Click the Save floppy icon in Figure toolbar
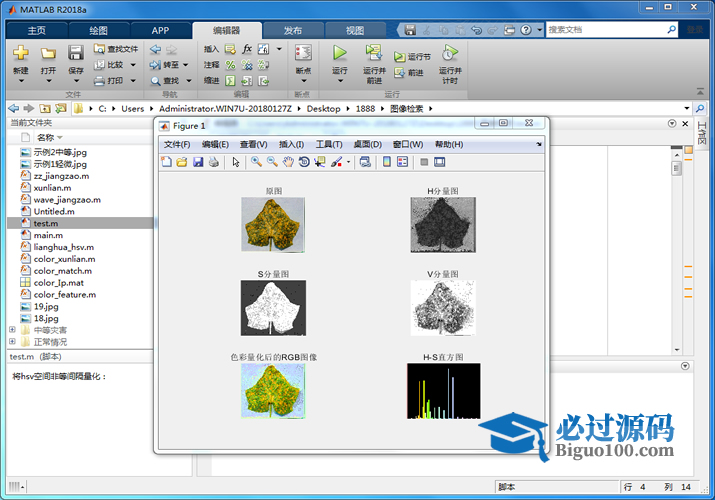715x500 pixels. 198,162
